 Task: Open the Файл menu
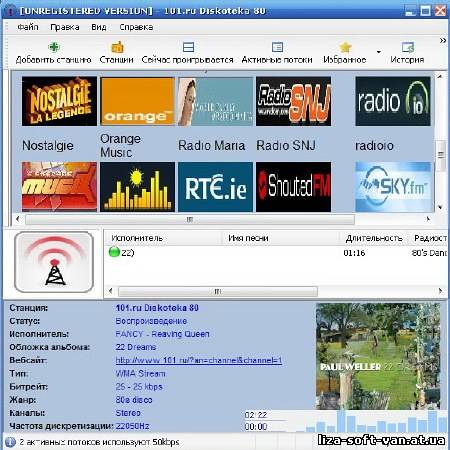tap(28, 27)
